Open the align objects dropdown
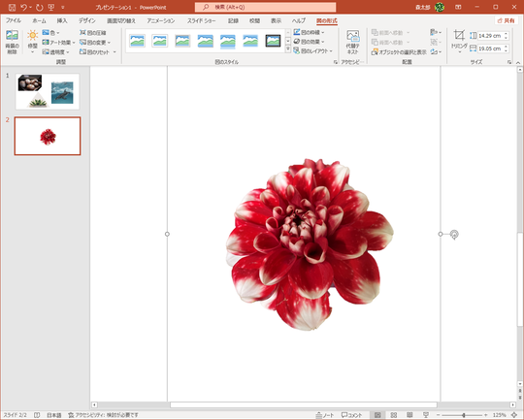524x420 pixels. 436,32
